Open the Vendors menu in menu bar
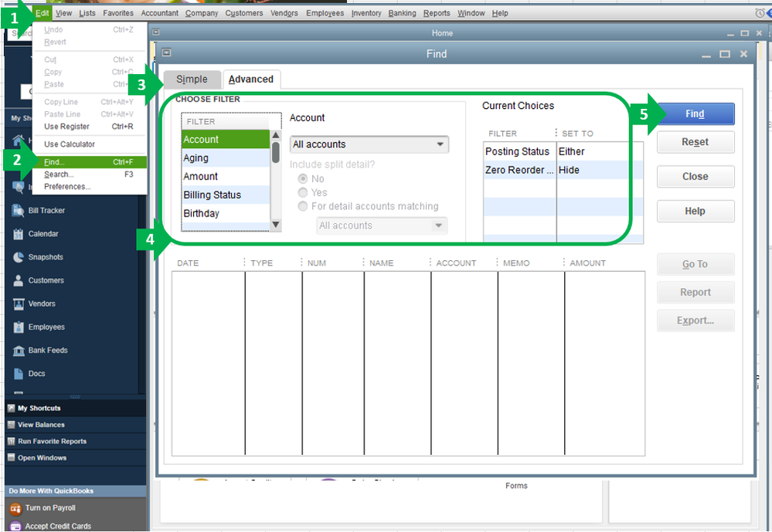 [x=284, y=13]
